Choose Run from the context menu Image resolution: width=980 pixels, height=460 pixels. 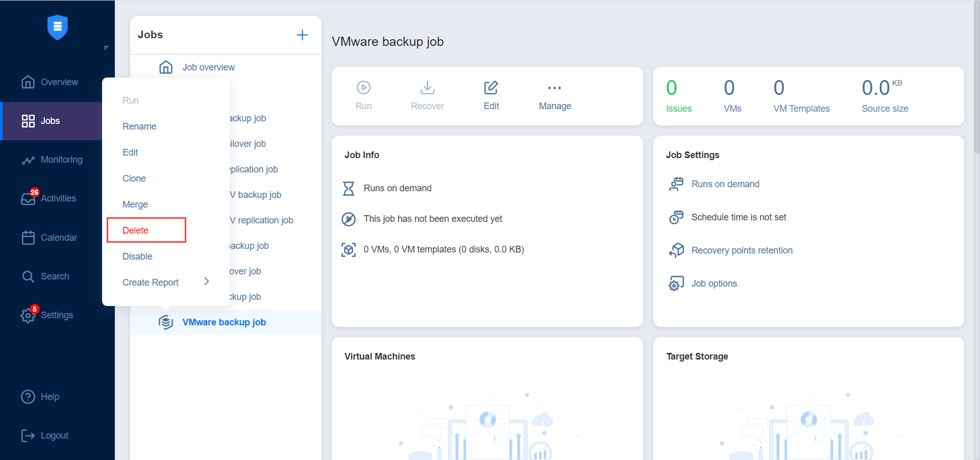point(131,100)
